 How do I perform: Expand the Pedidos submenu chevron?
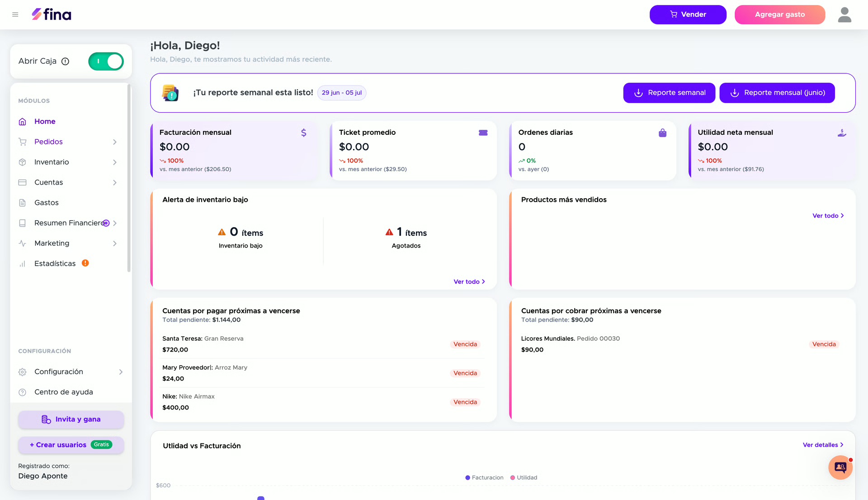[115, 142]
